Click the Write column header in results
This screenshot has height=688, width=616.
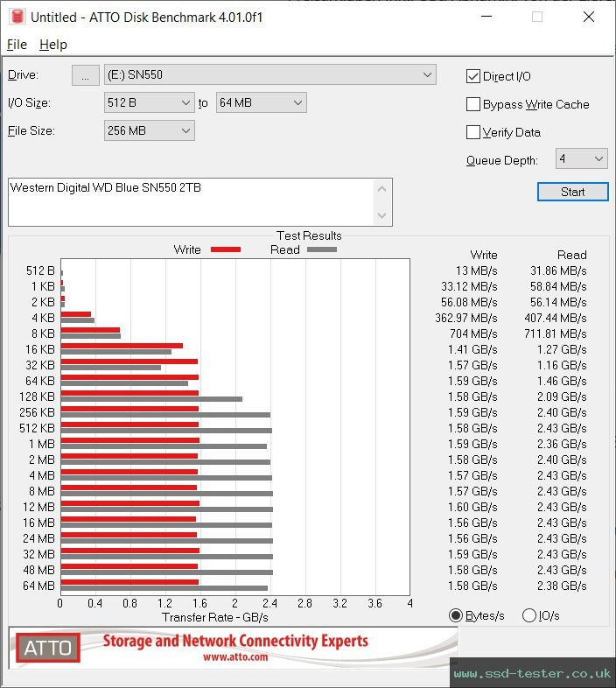484,255
